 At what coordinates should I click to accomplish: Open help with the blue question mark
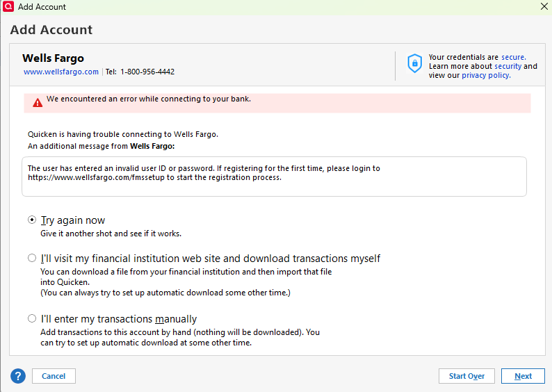(x=18, y=376)
